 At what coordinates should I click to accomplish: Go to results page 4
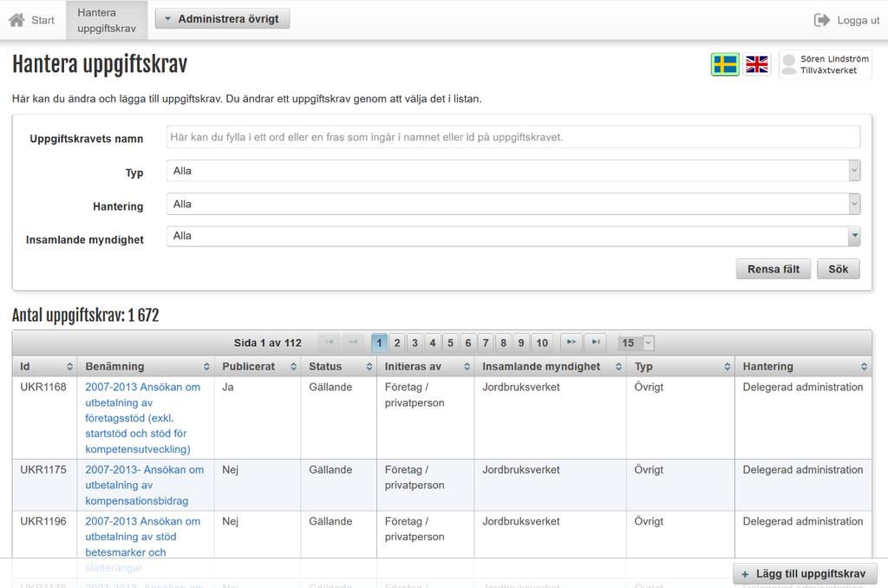pyautogui.click(x=433, y=343)
